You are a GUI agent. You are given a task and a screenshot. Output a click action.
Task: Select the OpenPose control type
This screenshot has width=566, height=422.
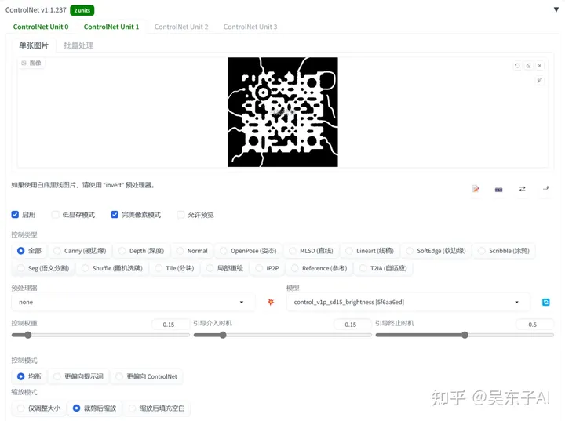[x=249, y=251]
